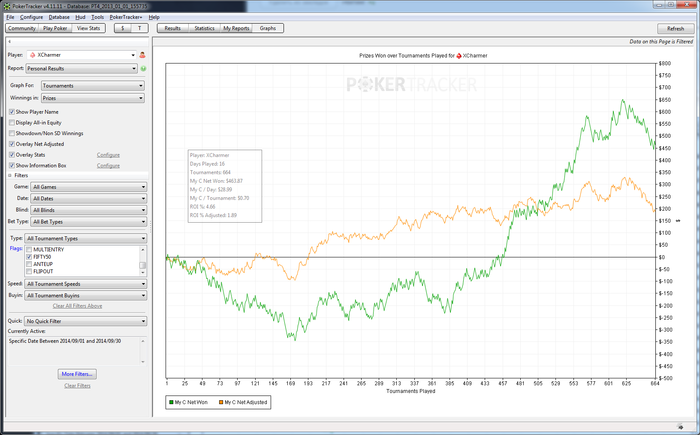Open the Buyin filter dropdown
This screenshot has height=435, width=700.
point(85,295)
